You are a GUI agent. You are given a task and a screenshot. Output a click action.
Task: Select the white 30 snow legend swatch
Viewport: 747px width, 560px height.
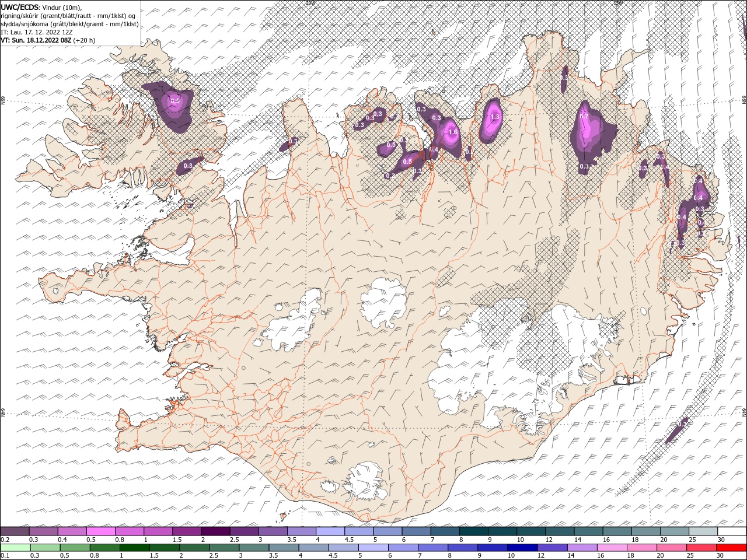(732, 531)
